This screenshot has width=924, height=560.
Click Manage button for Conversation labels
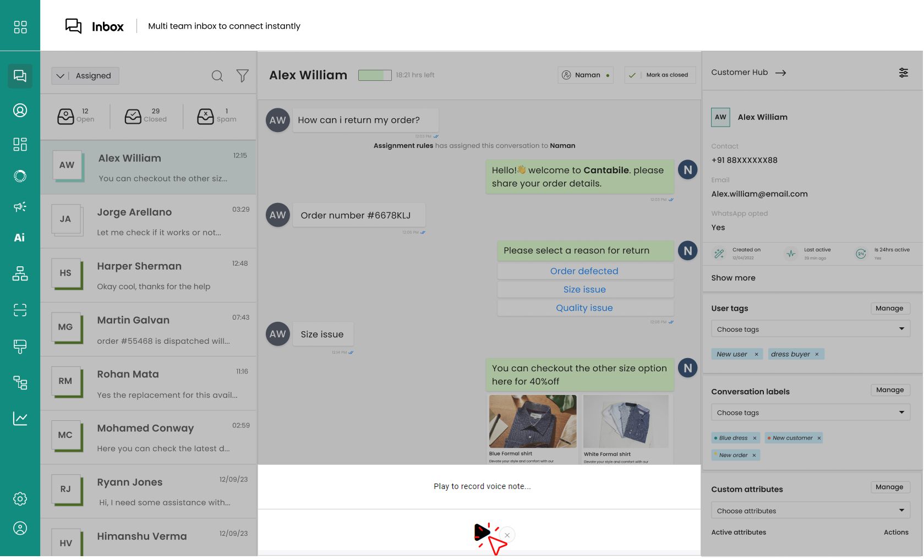pos(889,390)
